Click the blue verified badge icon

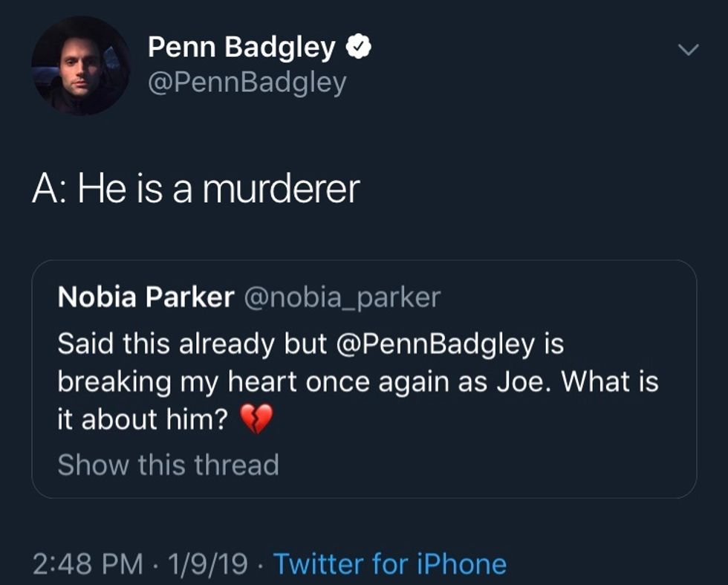click(360, 48)
